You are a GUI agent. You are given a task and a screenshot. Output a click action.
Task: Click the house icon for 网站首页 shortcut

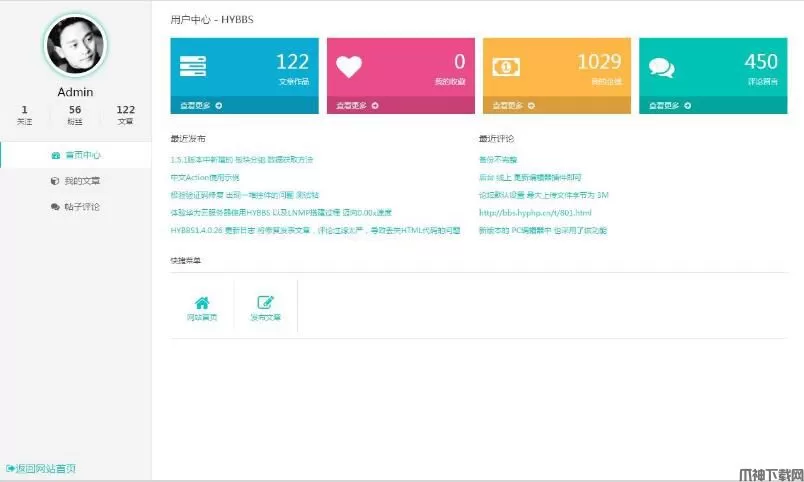(x=202, y=303)
